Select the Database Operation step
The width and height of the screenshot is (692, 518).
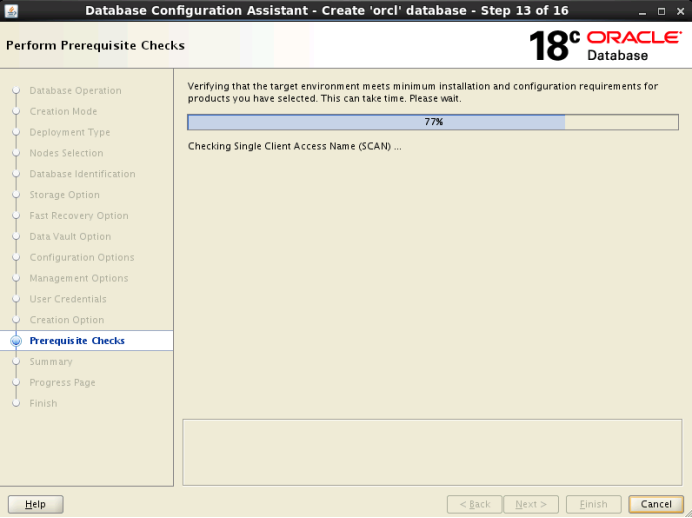pyautogui.click(x=75, y=90)
